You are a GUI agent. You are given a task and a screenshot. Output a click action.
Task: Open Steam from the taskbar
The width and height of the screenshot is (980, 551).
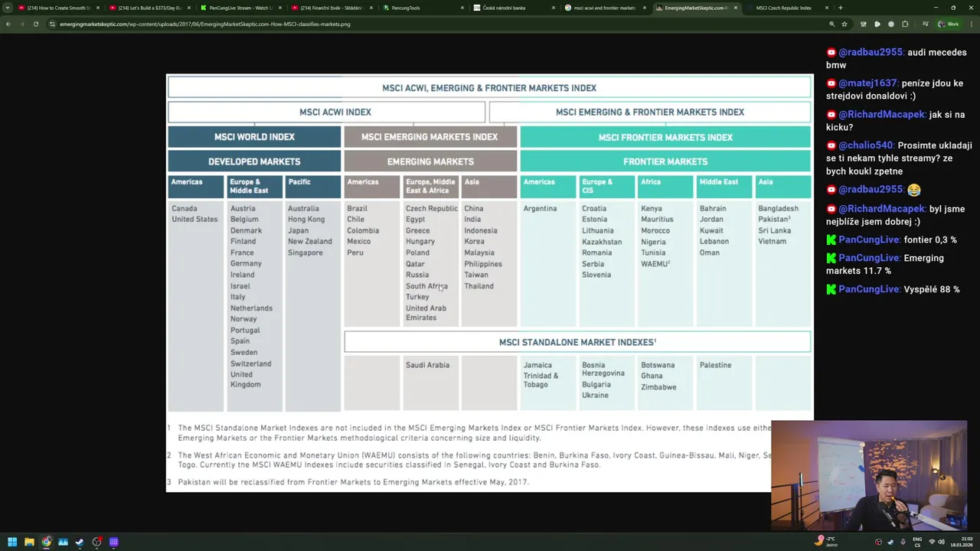click(x=80, y=542)
